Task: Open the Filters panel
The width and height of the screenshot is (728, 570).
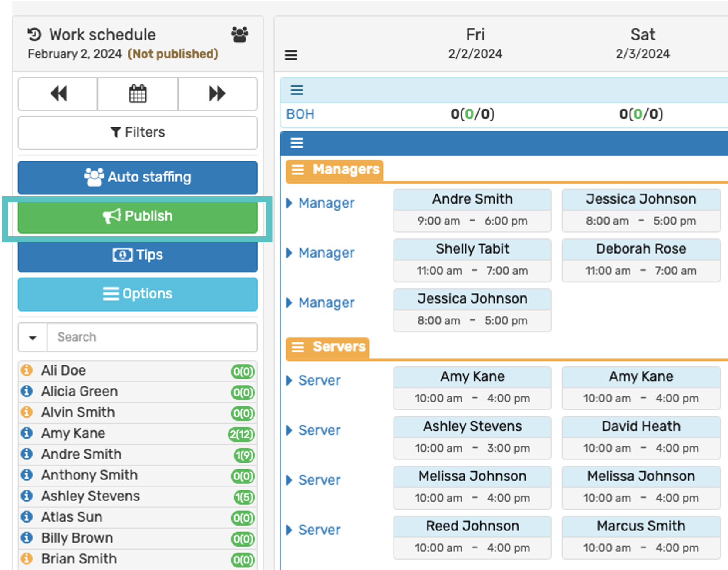Action: coord(138,132)
